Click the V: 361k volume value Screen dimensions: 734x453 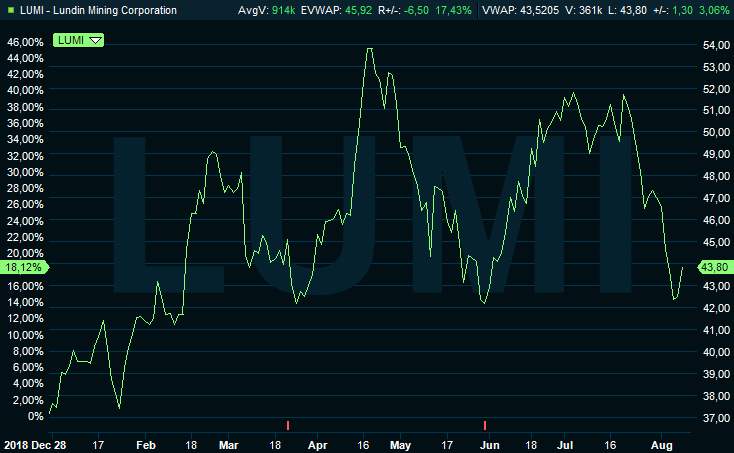583,10
